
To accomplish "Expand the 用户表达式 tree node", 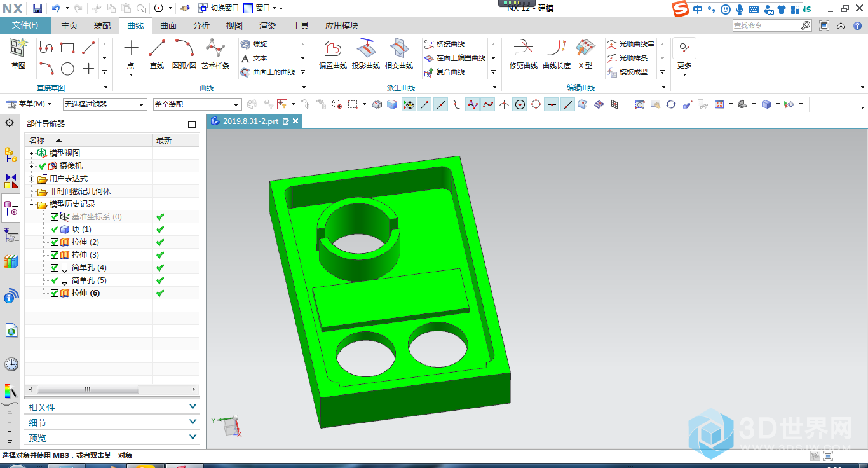I will pos(31,179).
